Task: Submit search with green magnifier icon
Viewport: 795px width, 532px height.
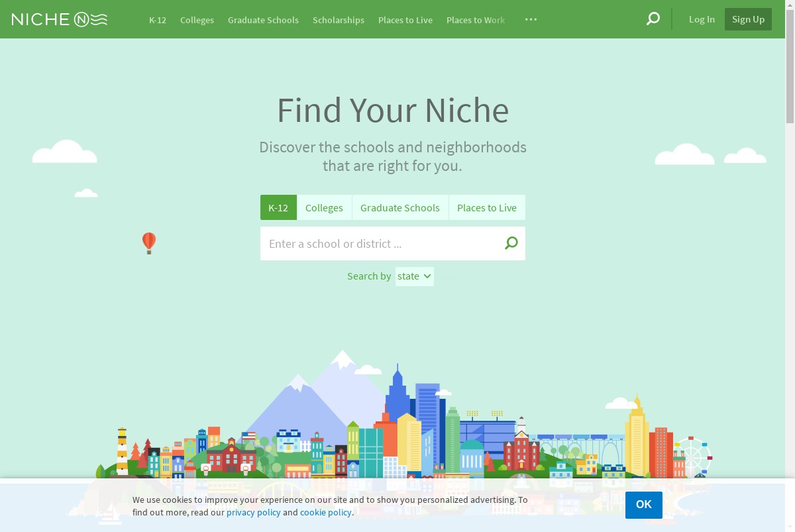Action: tap(511, 243)
